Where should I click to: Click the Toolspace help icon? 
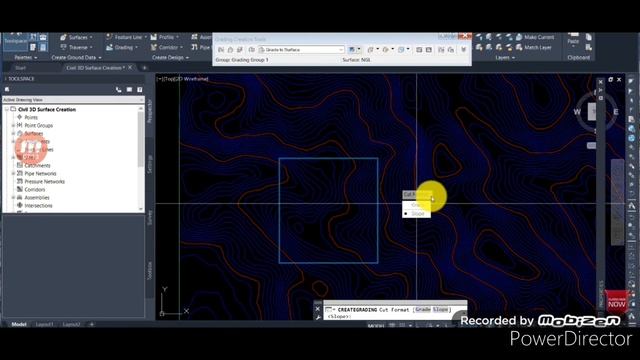tap(140, 89)
